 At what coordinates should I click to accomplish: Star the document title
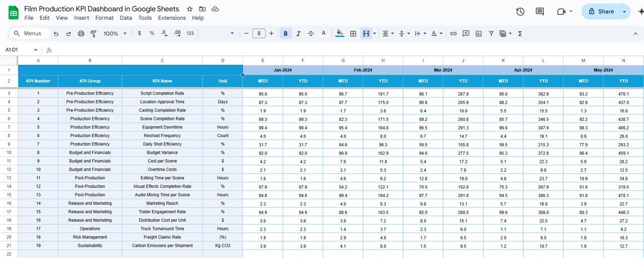click(x=190, y=9)
